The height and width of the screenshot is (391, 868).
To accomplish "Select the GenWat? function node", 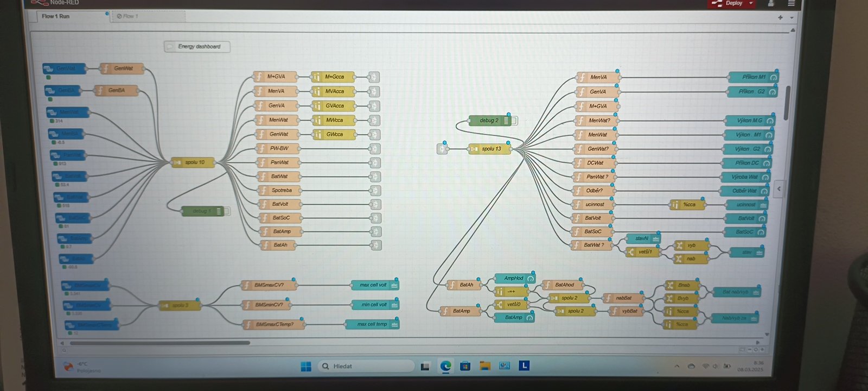I will click(596, 149).
